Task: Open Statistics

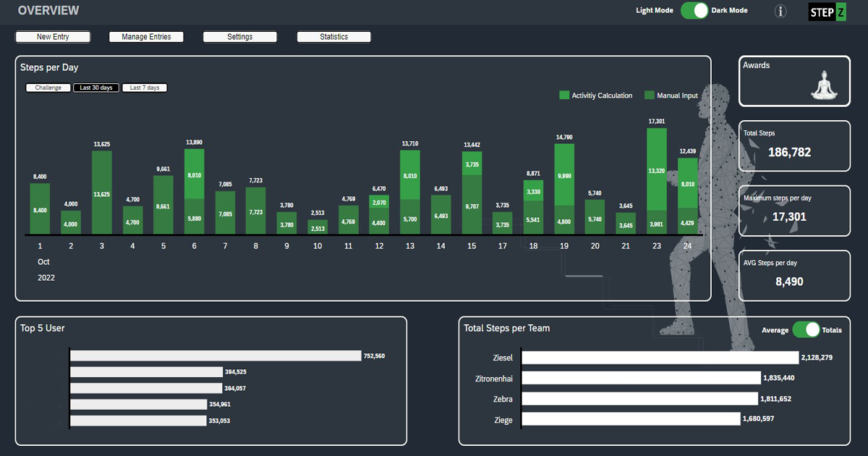Action: coord(334,37)
